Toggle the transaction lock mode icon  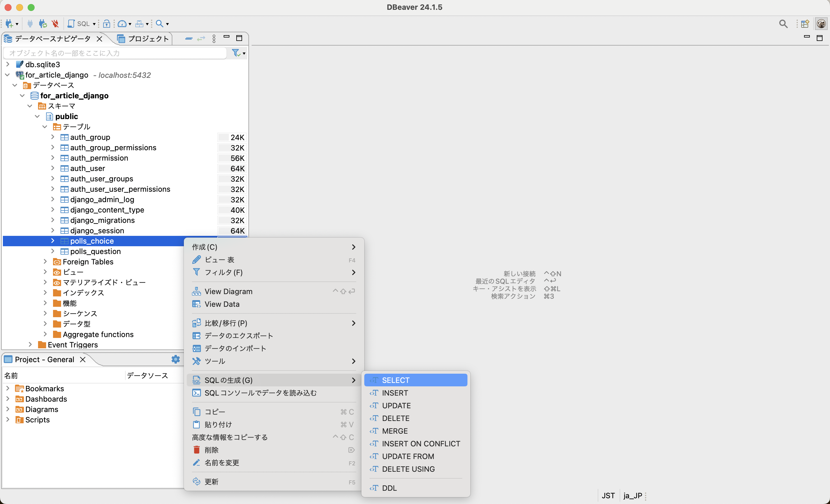106,24
